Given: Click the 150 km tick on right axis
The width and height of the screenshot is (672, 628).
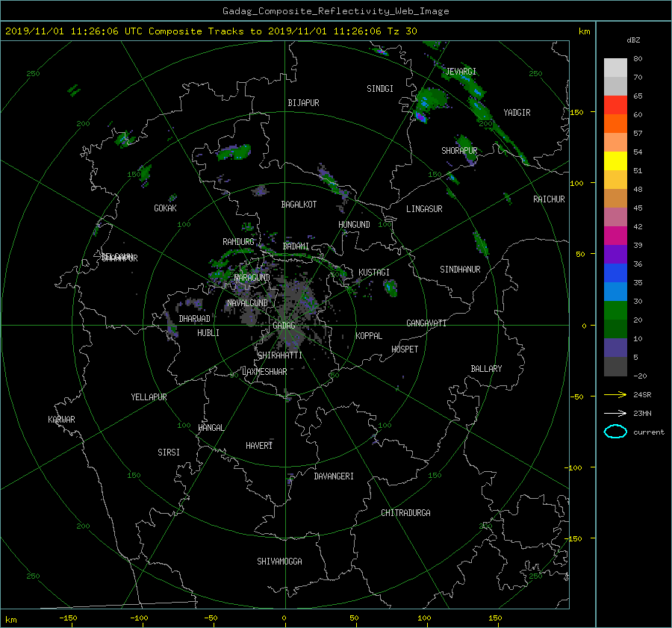Looking at the screenshot, I should tap(577, 112).
